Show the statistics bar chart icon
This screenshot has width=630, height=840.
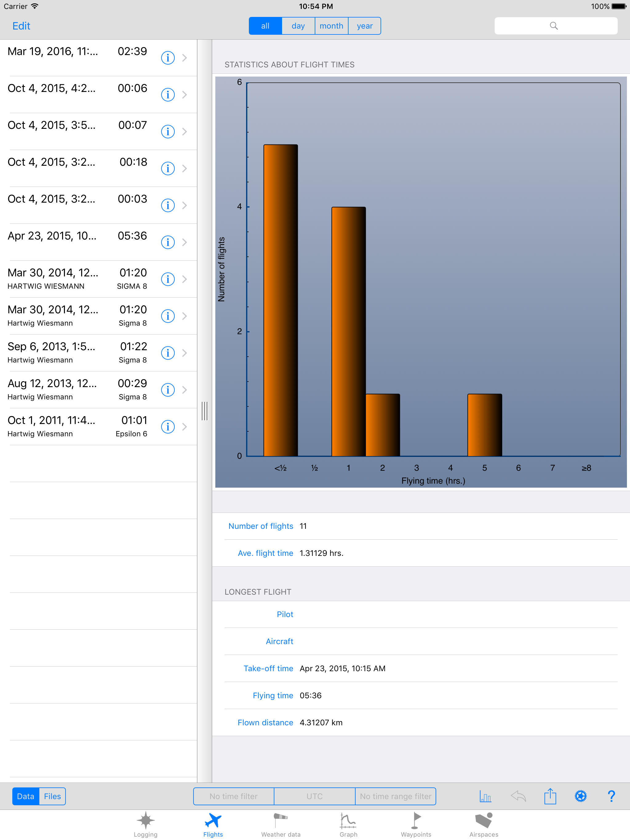pyautogui.click(x=485, y=796)
